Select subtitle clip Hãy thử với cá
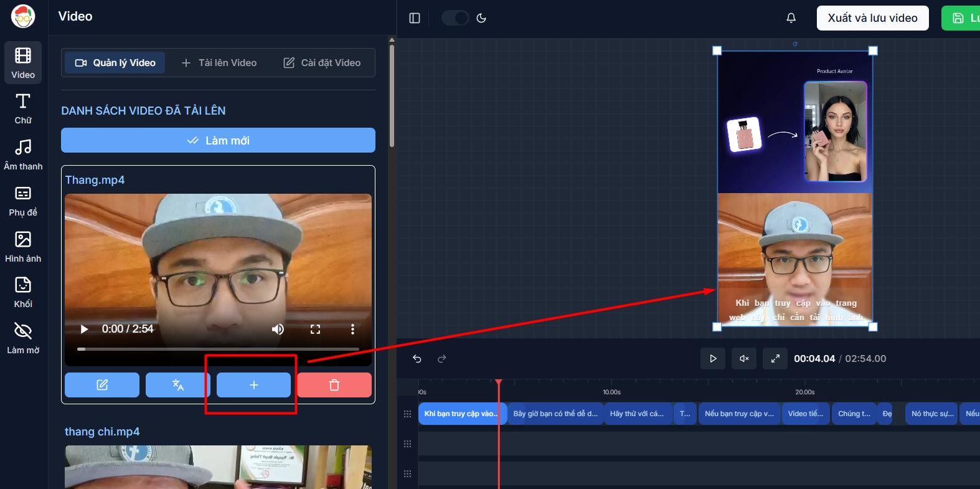Image resolution: width=980 pixels, height=489 pixels. pyautogui.click(x=638, y=414)
